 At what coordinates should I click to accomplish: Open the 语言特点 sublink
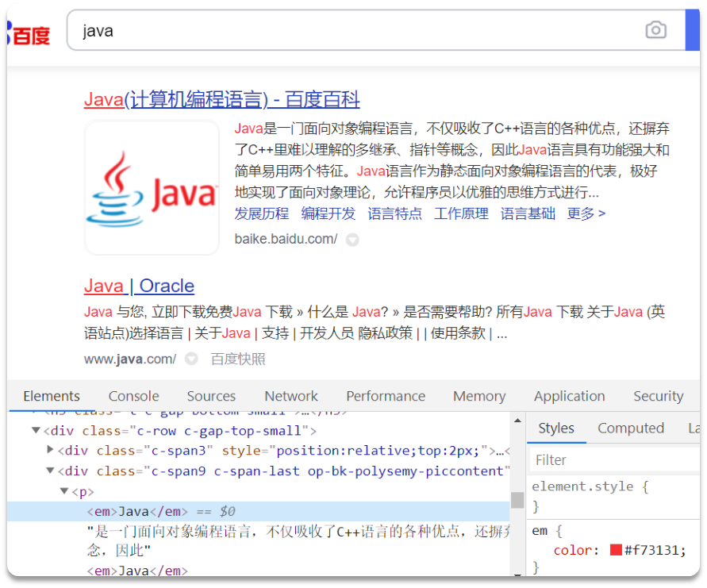394,213
